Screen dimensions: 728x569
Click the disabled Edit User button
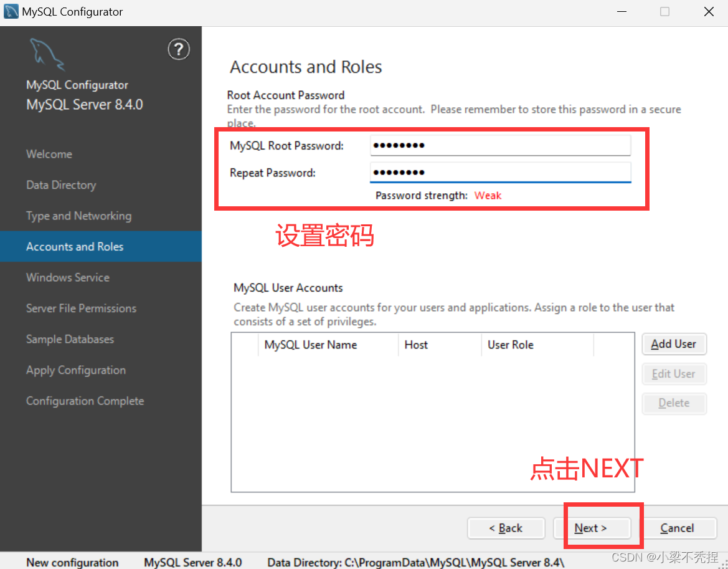674,374
